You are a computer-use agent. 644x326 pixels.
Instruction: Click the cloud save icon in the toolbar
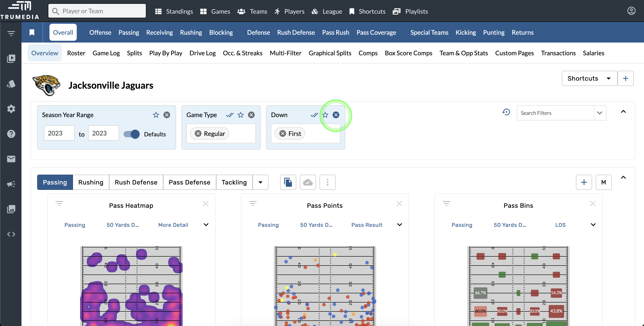coord(307,182)
